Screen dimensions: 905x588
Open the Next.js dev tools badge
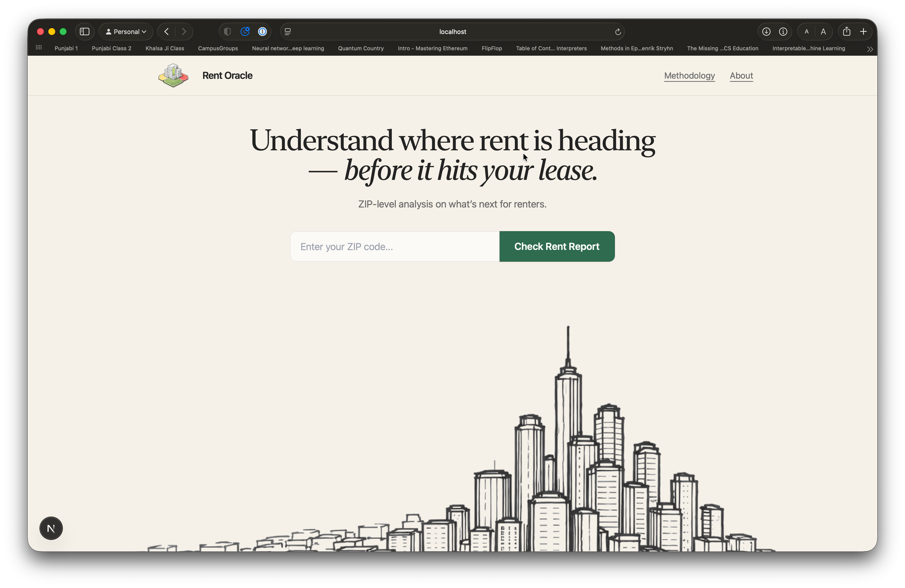click(51, 528)
